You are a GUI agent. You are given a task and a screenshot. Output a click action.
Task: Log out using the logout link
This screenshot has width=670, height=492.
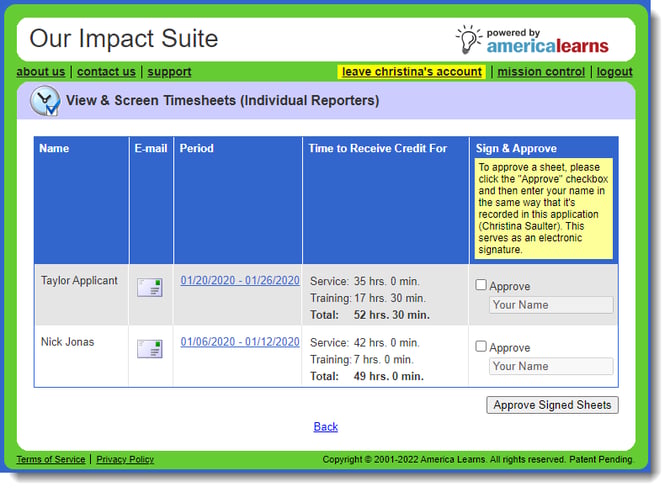[x=614, y=72]
